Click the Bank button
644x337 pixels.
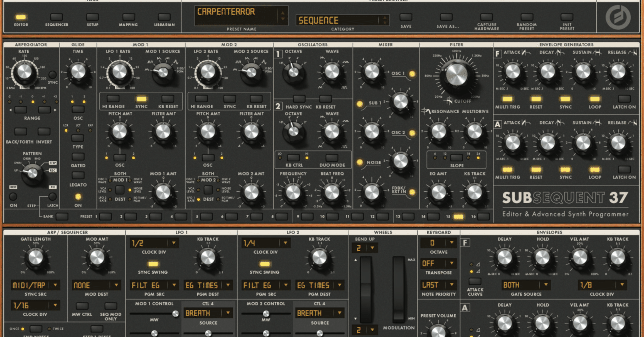point(62,216)
